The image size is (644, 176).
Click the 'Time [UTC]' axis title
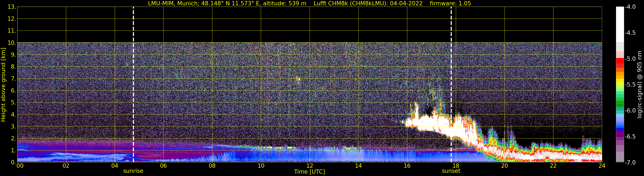pos(310,172)
